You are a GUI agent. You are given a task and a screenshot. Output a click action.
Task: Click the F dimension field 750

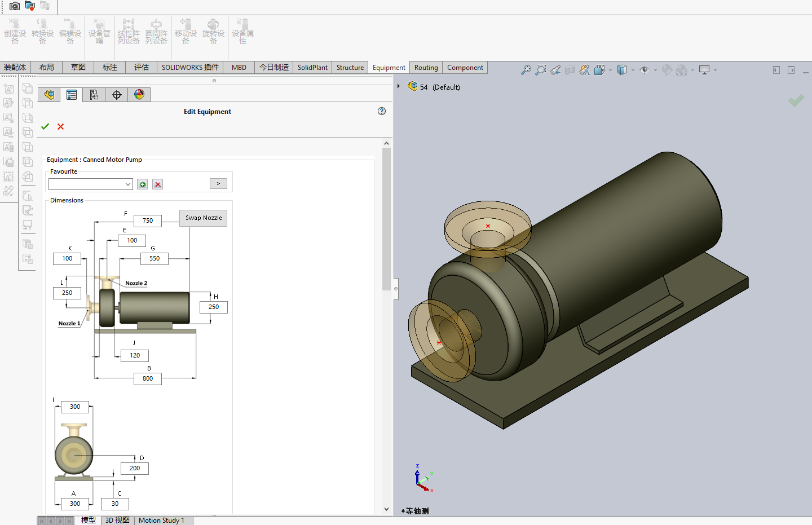(x=148, y=220)
